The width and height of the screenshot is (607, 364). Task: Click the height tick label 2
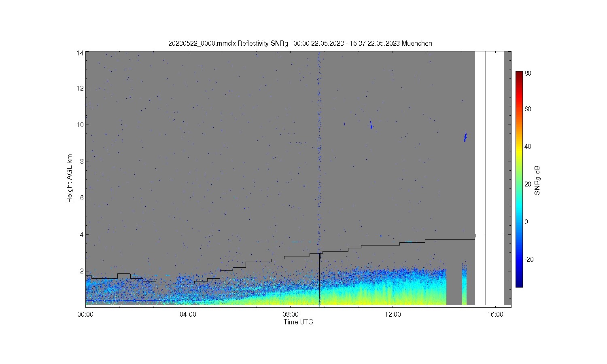click(x=82, y=271)
